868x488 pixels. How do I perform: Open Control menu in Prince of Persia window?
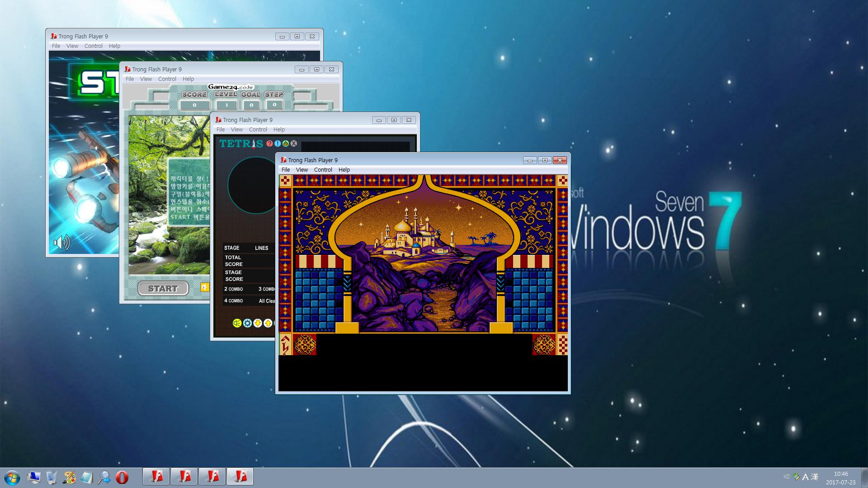[x=323, y=170]
